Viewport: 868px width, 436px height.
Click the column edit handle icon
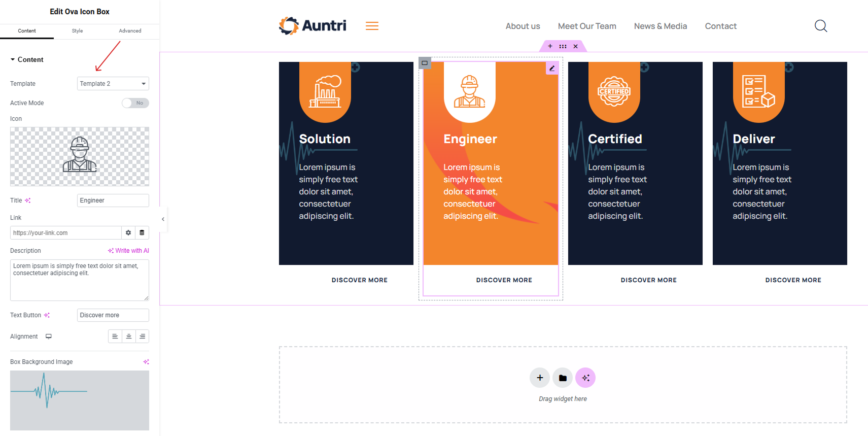(425, 63)
